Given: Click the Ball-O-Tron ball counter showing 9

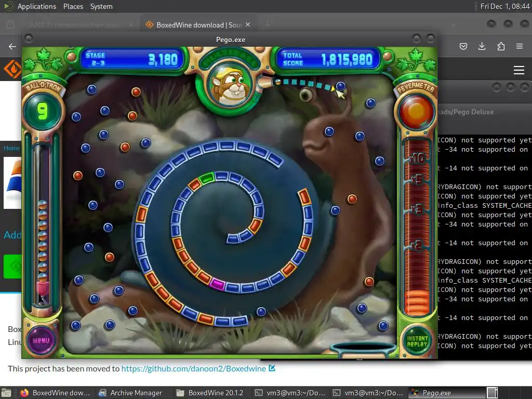Looking at the screenshot, I should coord(43,111).
